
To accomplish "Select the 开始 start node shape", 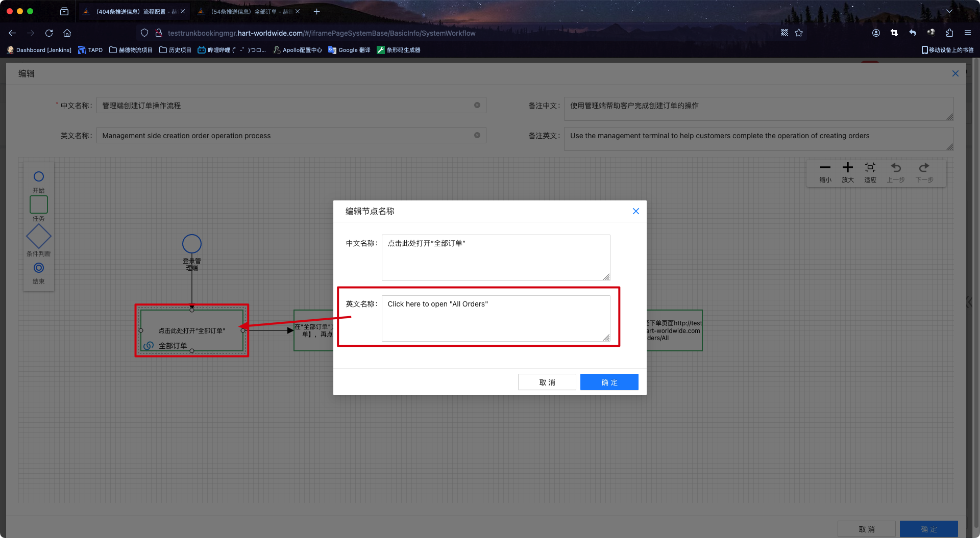I will [38, 176].
